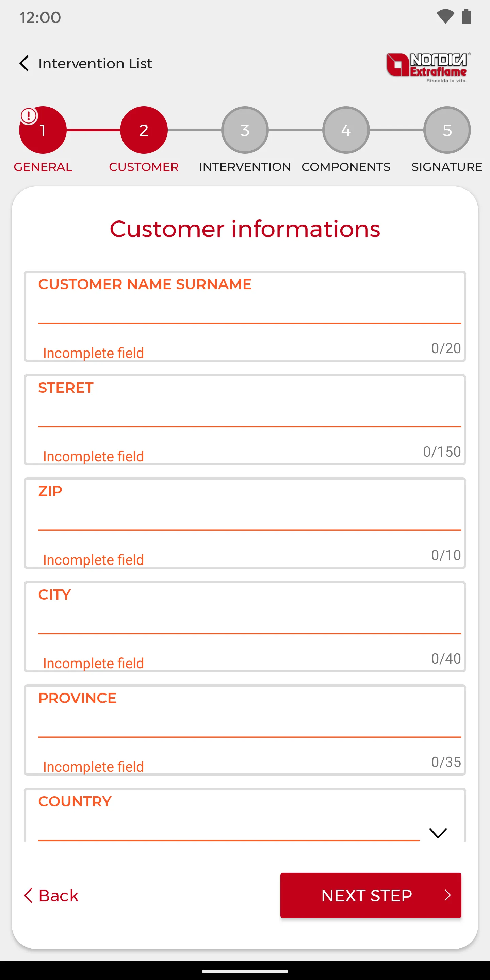Tap the INTERVENTION step label

[x=245, y=167]
